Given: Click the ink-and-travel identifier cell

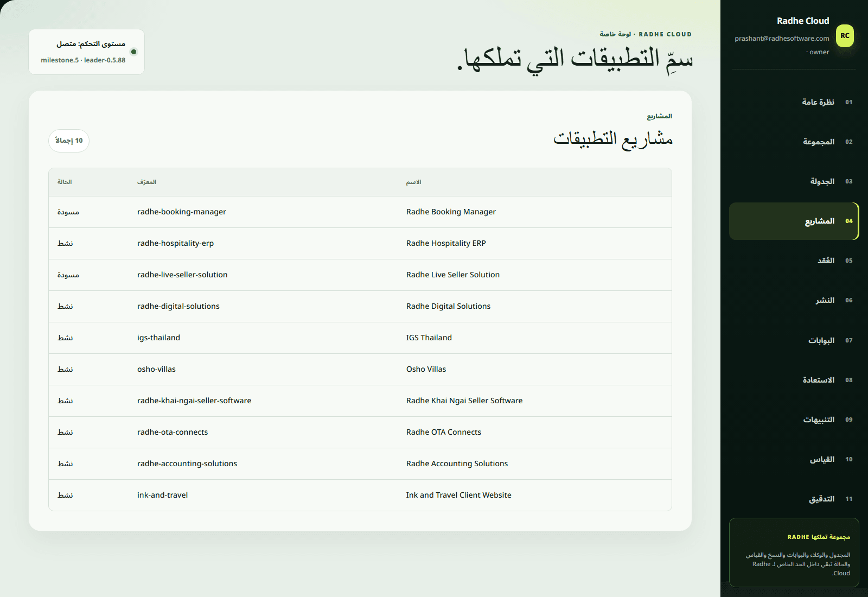Looking at the screenshot, I should click(162, 496).
